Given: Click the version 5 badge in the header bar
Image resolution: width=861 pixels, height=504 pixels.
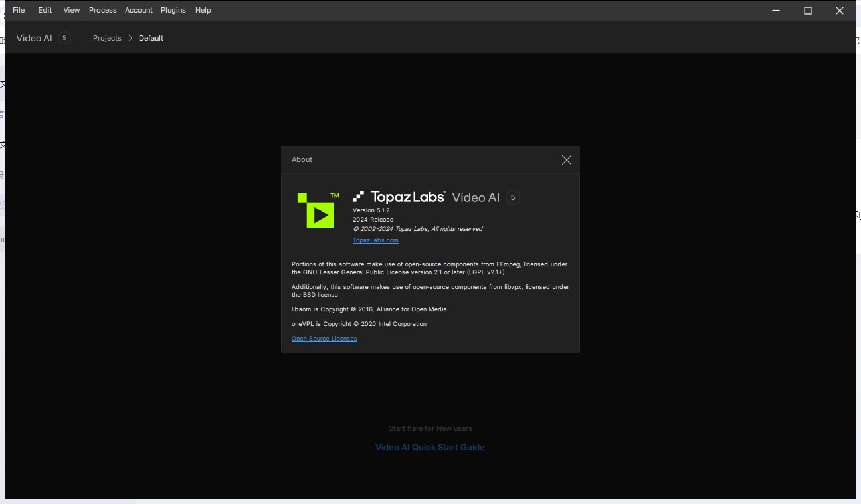Looking at the screenshot, I should (x=64, y=38).
